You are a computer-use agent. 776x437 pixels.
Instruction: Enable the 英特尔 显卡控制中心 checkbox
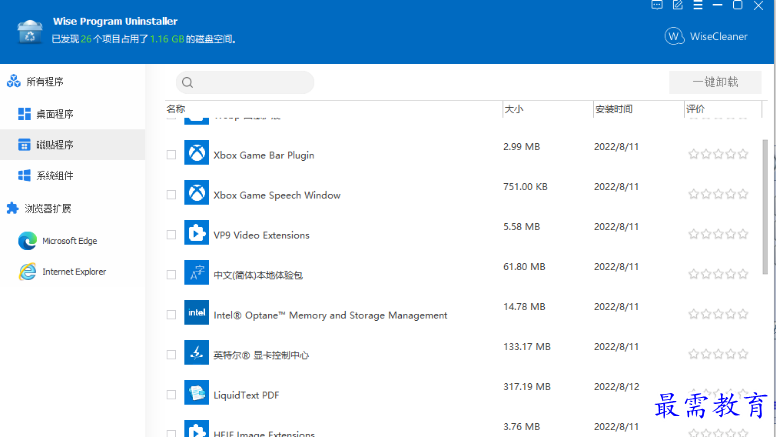pyautogui.click(x=171, y=355)
